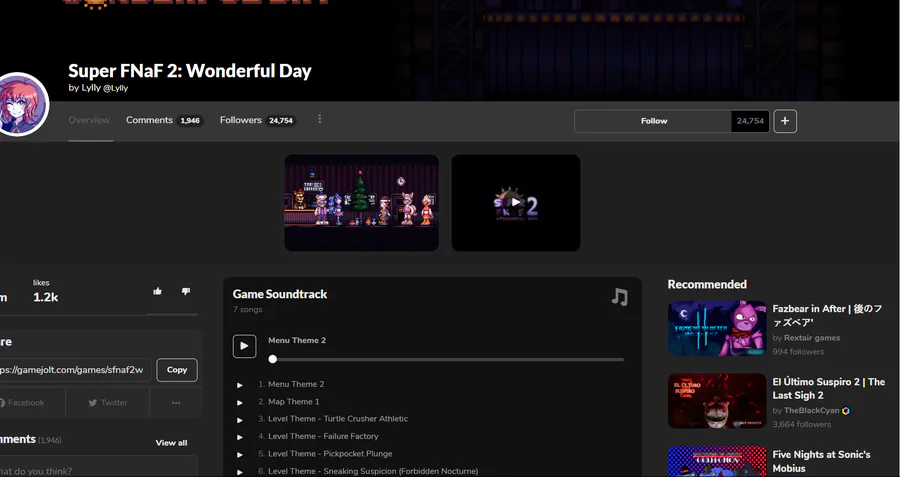This screenshot has width=900, height=477.
Task: Click the 24,754 follower count badge
Action: click(750, 121)
